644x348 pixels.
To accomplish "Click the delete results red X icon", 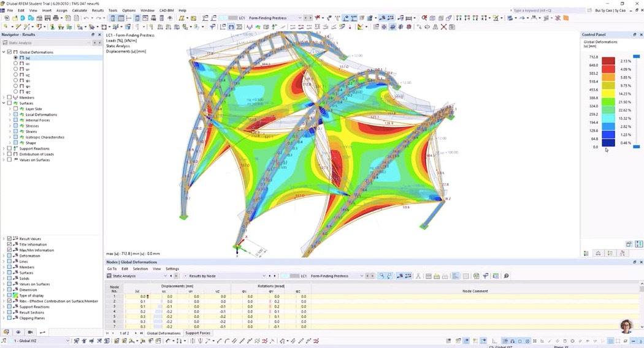I will pyautogui.click(x=318, y=18).
